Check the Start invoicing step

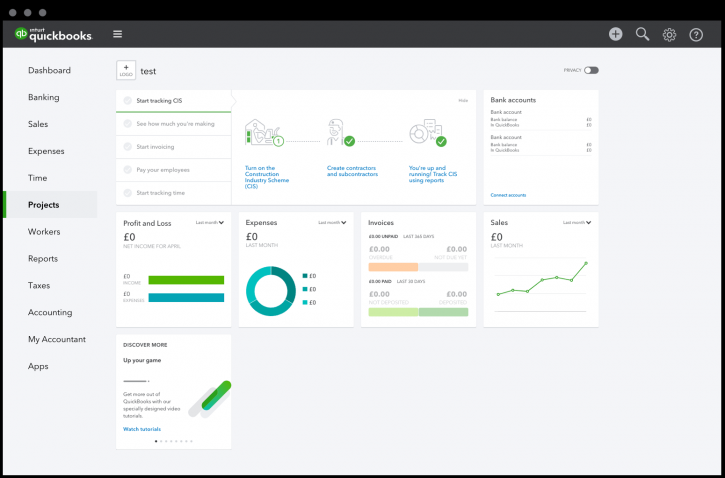128,147
